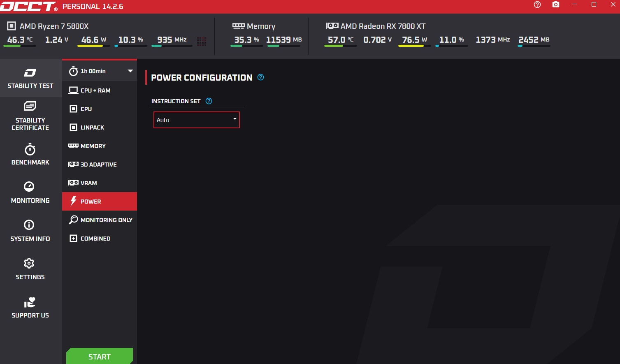This screenshot has height=364, width=620.
Task: Select the Memory test
Action: (100, 146)
